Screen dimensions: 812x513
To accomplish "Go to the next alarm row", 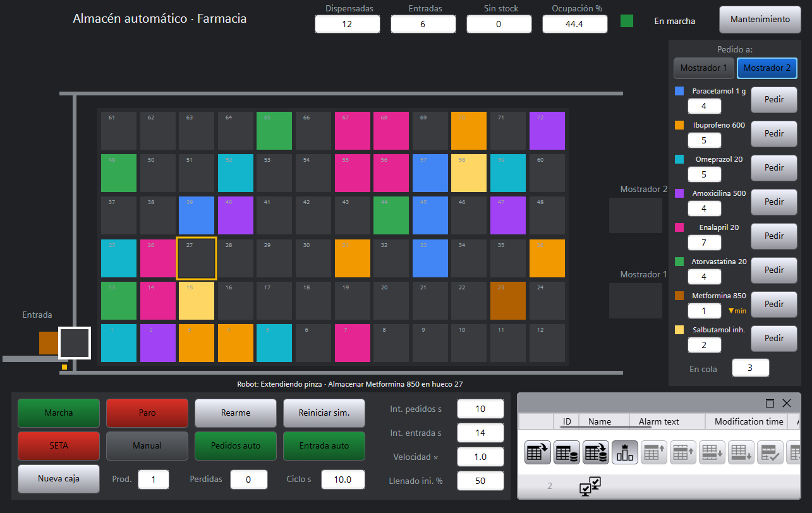I will pos(712,452).
